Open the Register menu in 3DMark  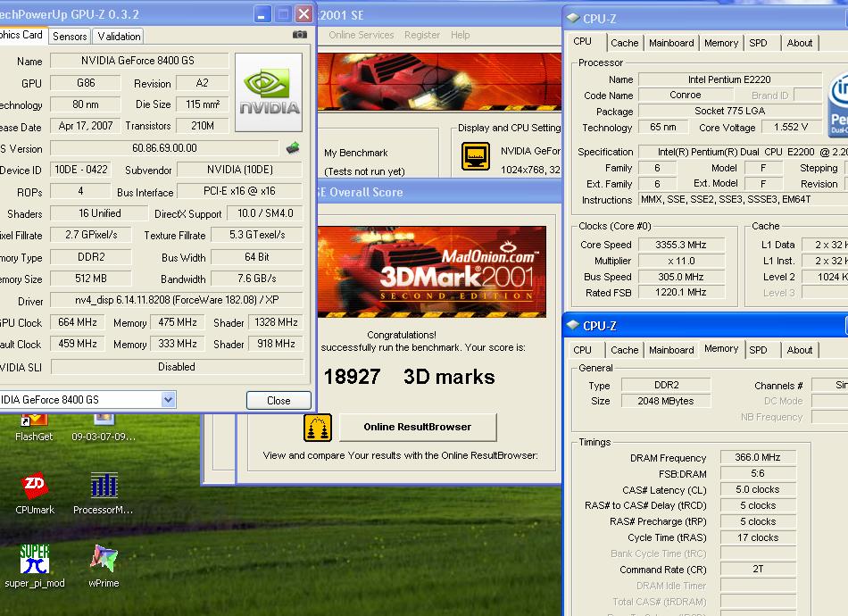click(422, 35)
